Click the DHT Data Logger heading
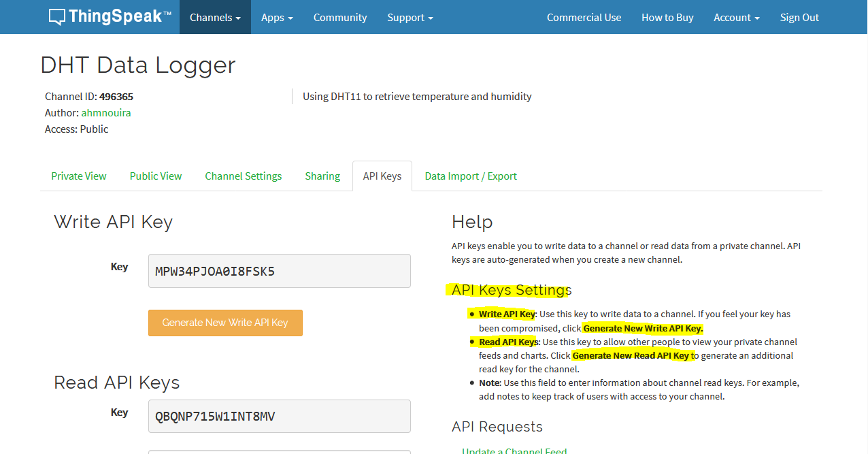Image resolution: width=868 pixels, height=454 pixels. 138,65
